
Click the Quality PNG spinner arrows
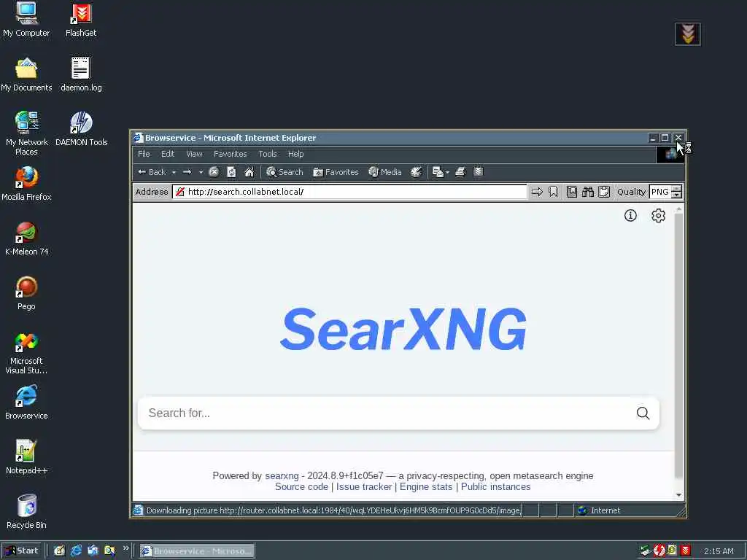click(x=676, y=192)
